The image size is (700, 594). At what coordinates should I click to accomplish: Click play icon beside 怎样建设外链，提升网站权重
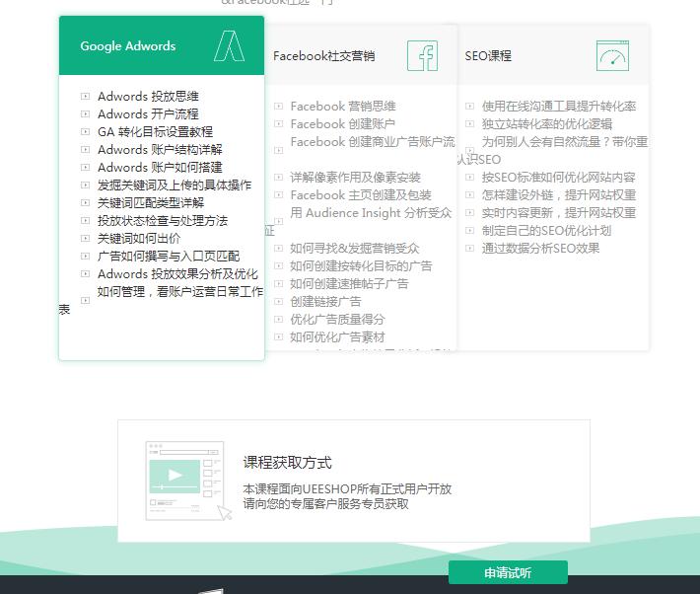469,194
